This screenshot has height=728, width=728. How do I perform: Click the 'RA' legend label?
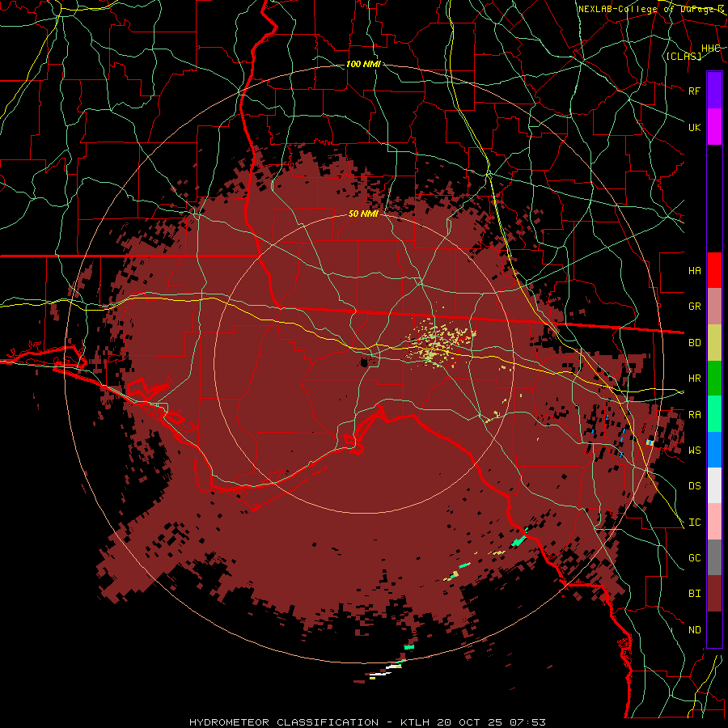694,415
